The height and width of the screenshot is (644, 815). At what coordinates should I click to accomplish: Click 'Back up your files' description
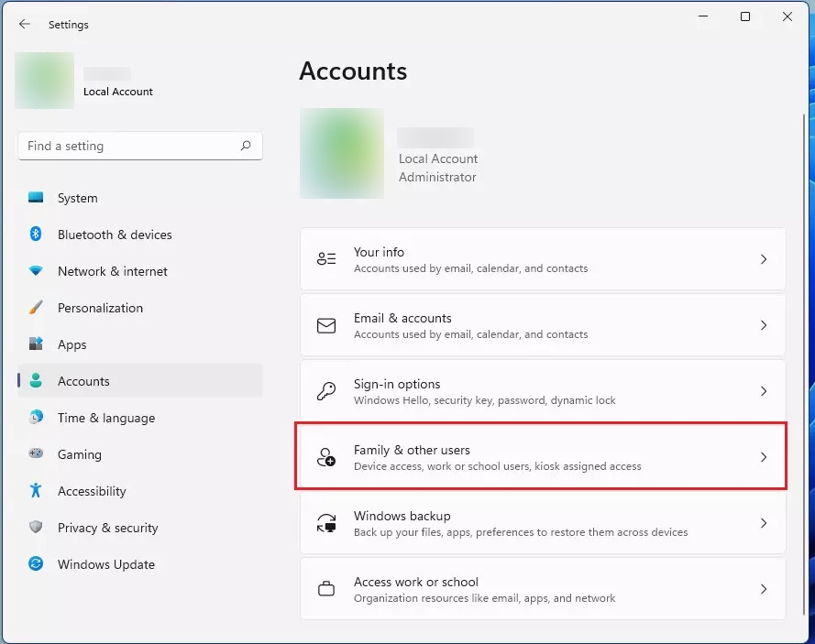point(521,532)
